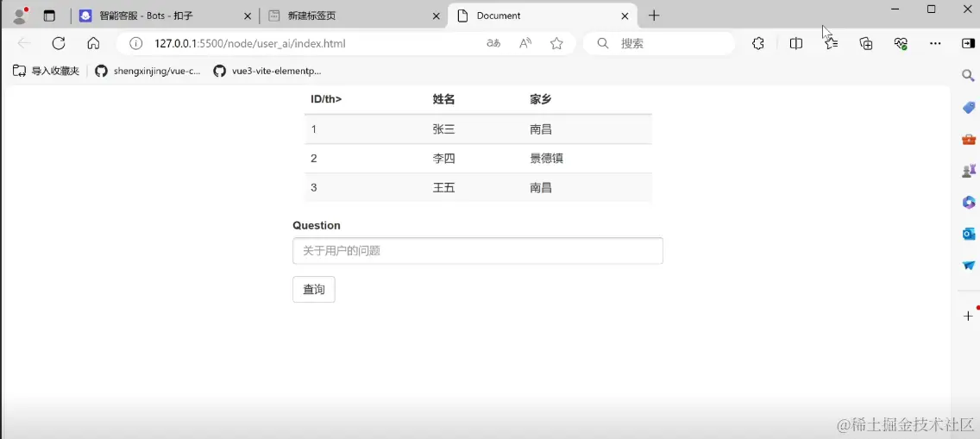Open the translate page icon
The width and height of the screenshot is (980, 439).
coord(493,43)
